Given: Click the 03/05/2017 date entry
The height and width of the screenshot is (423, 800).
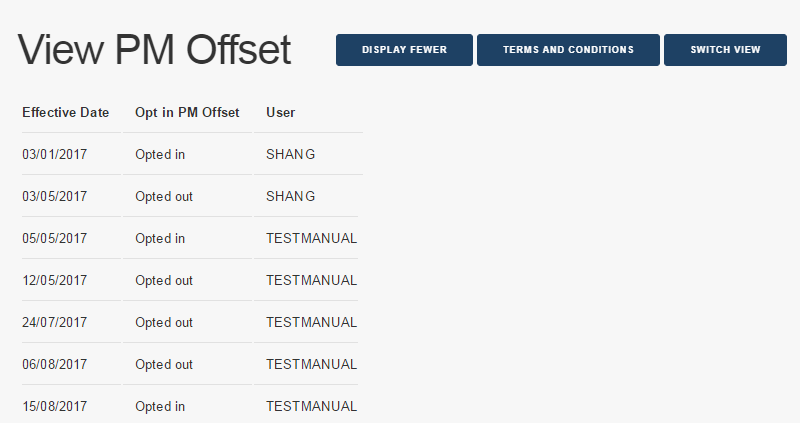Looking at the screenshot, I should 55,197.
